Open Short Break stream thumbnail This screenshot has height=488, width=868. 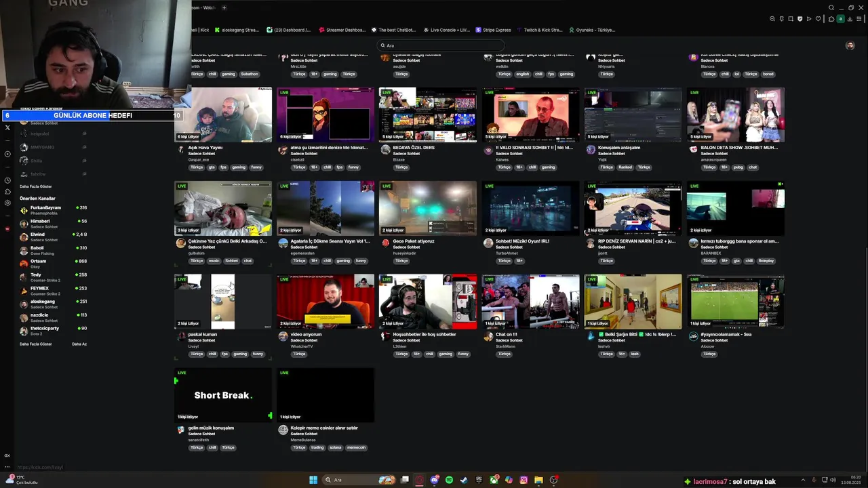(x=223, y=395)
